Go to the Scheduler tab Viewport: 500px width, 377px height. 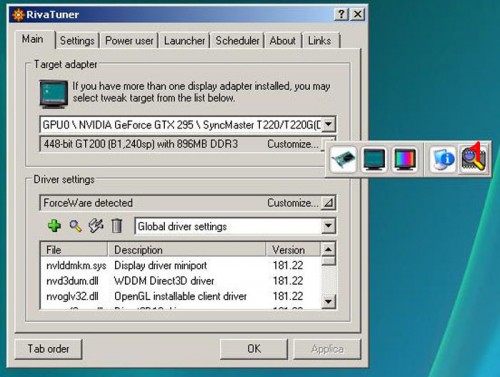(237, 41)
